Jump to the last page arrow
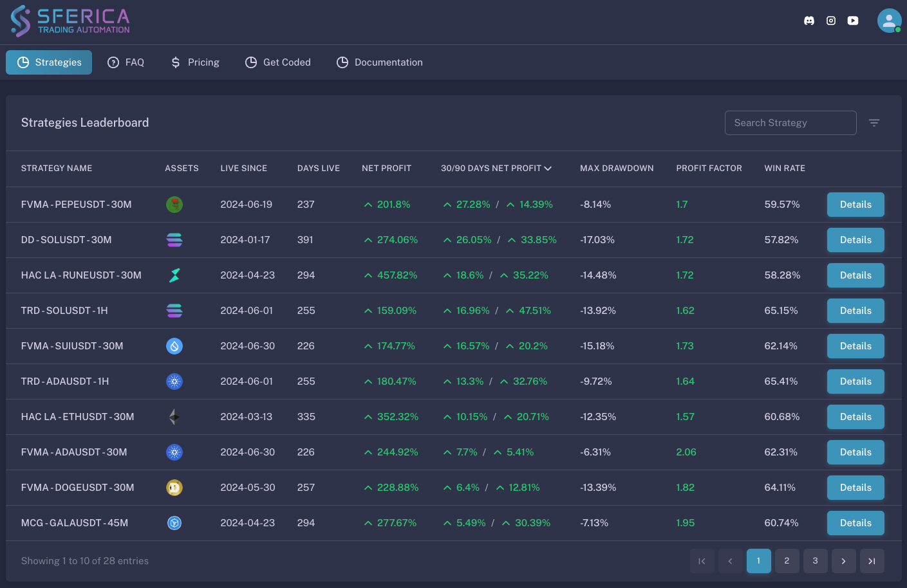This screenshot has width=907, height=588. [x=872, y=561]
